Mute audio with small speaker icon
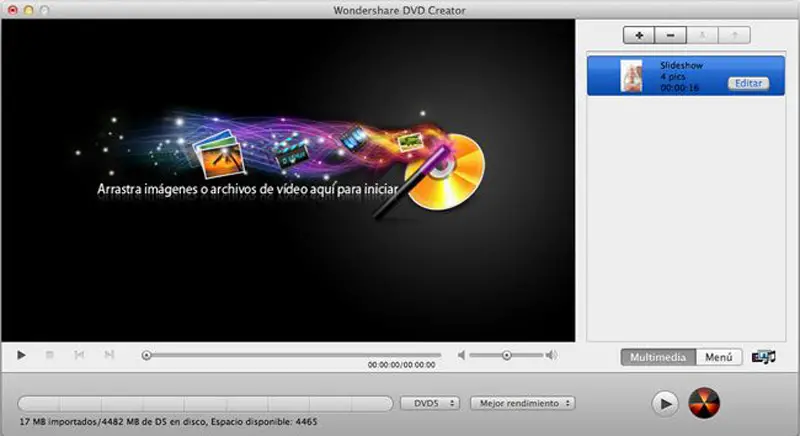The height and width of the screenshot is (436, 800). click(461, 355)
